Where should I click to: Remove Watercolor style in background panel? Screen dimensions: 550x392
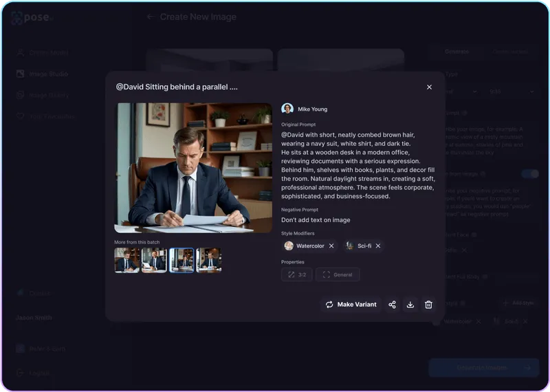pyautogui.click(x=478, y=321)
